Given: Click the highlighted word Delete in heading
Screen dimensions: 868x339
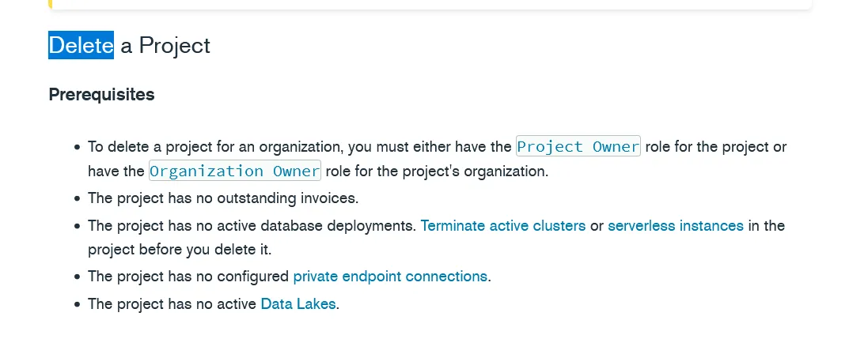Looking at the screenshot, I should pyautogui.click(x=81, y=45).
